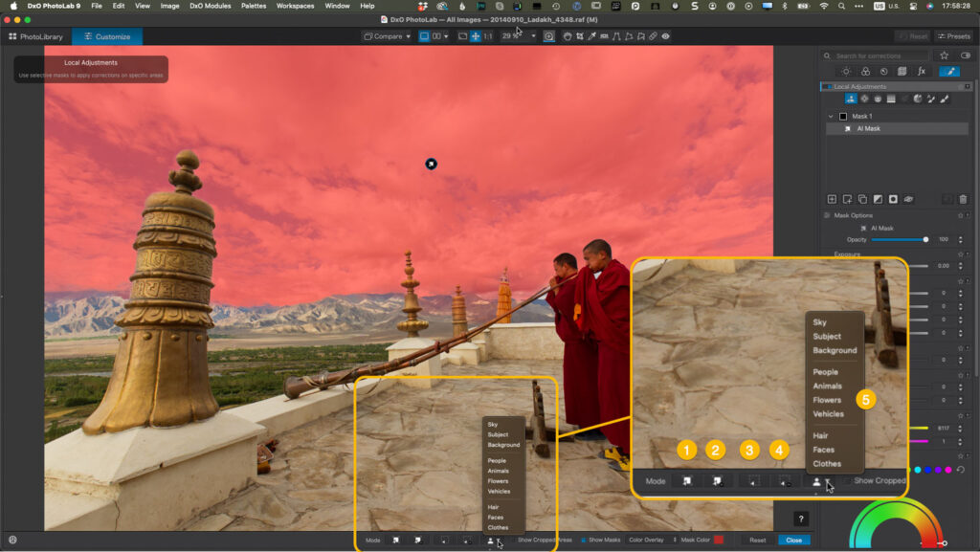Open the Compare dropdown

pyautogui.click(x=387, y=36)
